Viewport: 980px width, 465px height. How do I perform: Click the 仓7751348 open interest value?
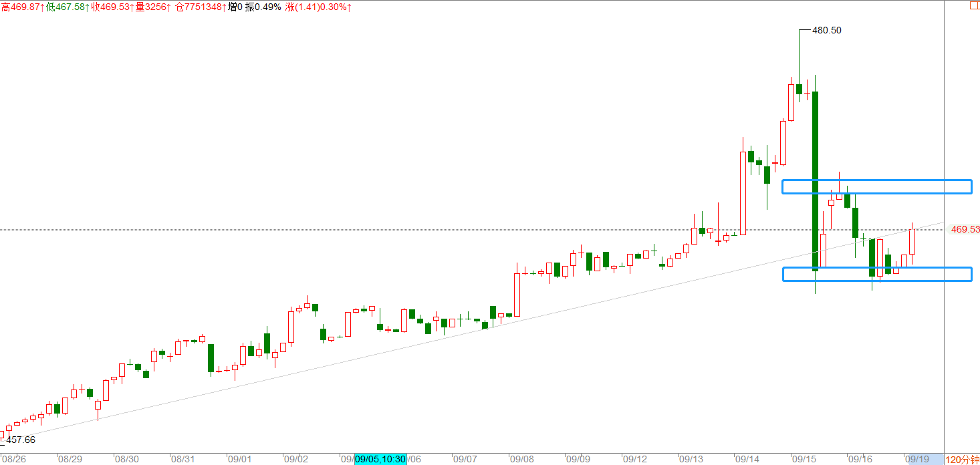[x=199, y=7]
